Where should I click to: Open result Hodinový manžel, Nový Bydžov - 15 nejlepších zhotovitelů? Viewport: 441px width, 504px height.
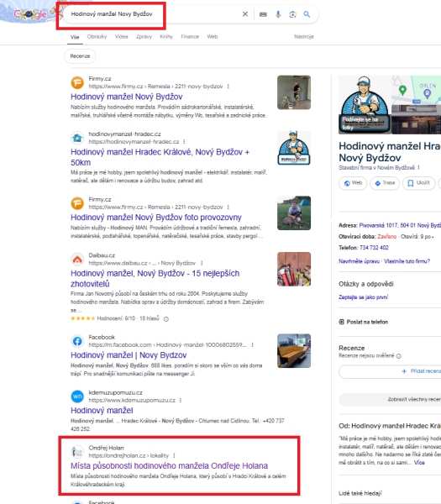(155, 278)
